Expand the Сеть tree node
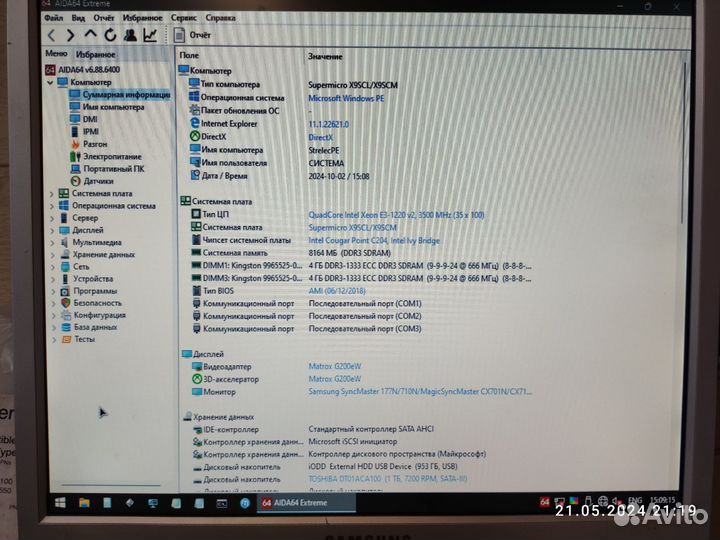The image size is (720, 540). (x=53, y=267)
